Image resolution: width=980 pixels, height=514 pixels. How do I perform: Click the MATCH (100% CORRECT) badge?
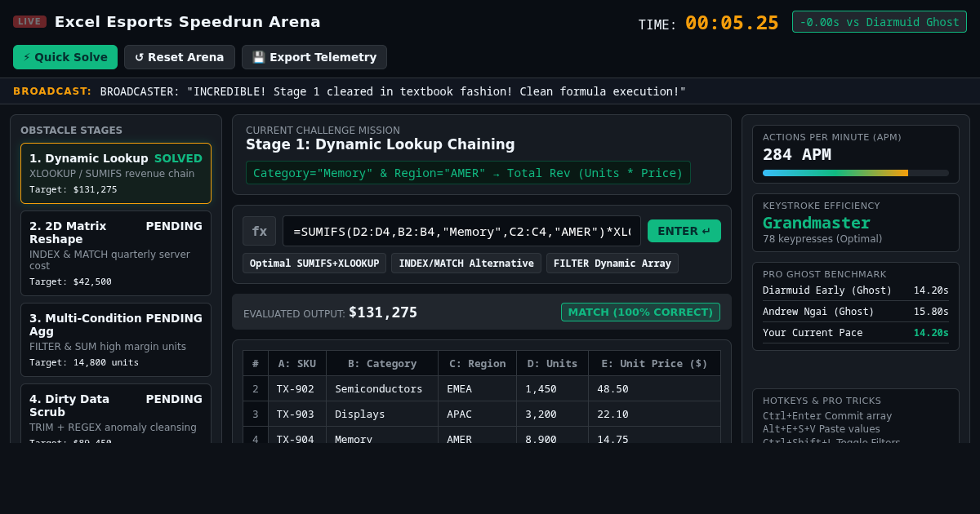coord(640,312)
